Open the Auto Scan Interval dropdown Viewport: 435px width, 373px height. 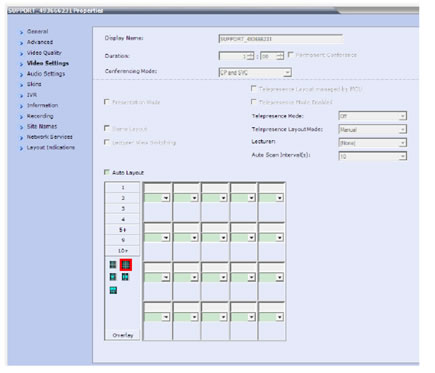(373, 156)
